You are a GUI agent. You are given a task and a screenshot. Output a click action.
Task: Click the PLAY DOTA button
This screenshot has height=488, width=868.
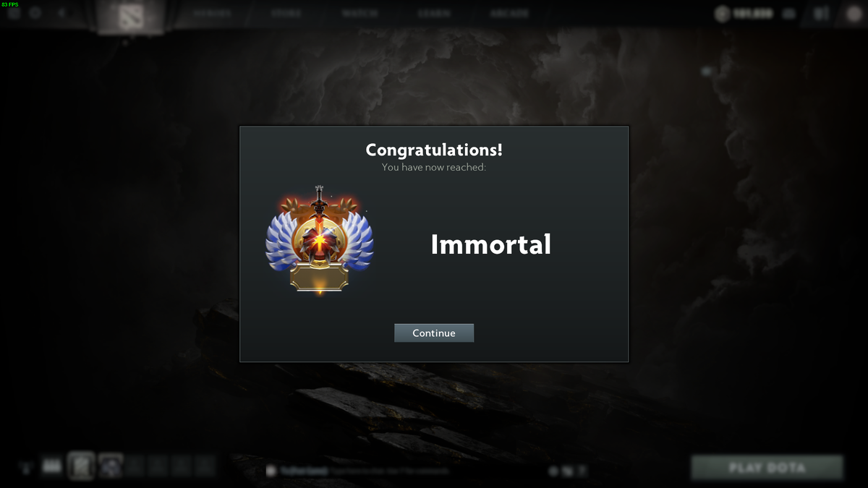pos(767,468)
